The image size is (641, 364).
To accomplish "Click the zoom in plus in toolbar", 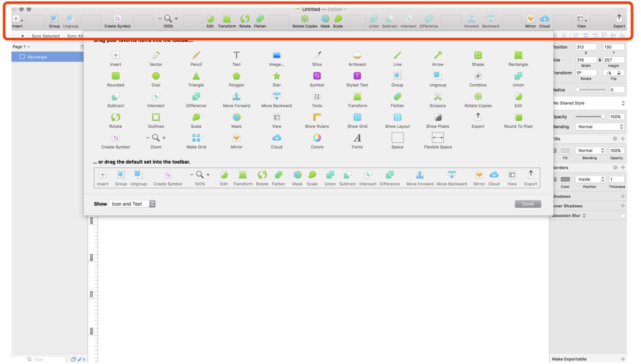I will [176, 18].
